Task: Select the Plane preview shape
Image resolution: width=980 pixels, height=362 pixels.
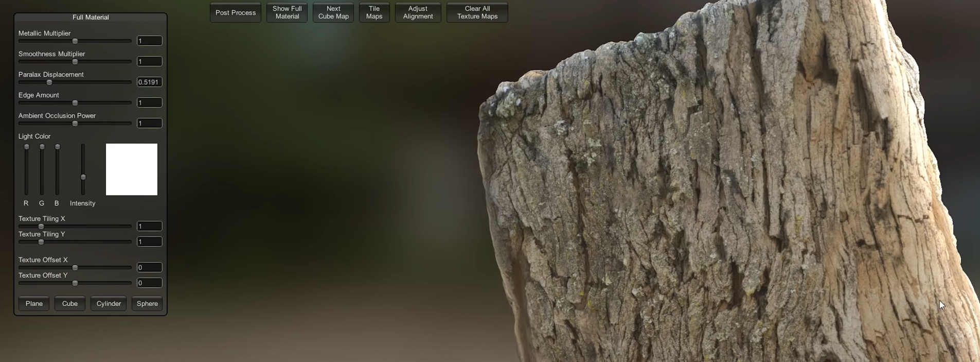Action: (34, 303)
